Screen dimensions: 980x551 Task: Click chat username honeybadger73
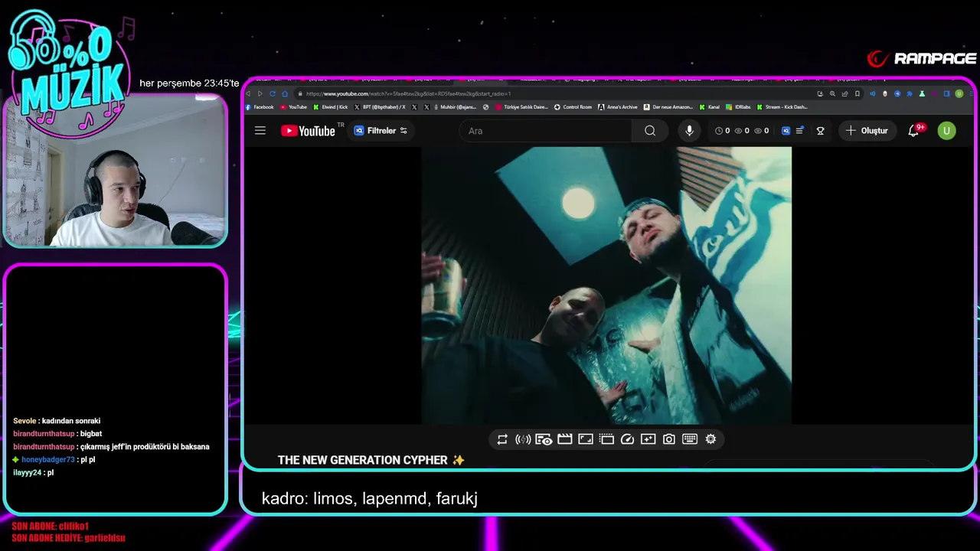click(x=48, y=460)
